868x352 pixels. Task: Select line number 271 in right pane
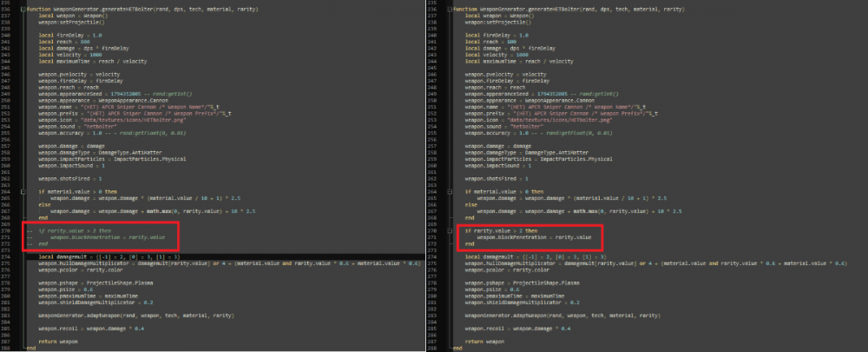[433, 237]
